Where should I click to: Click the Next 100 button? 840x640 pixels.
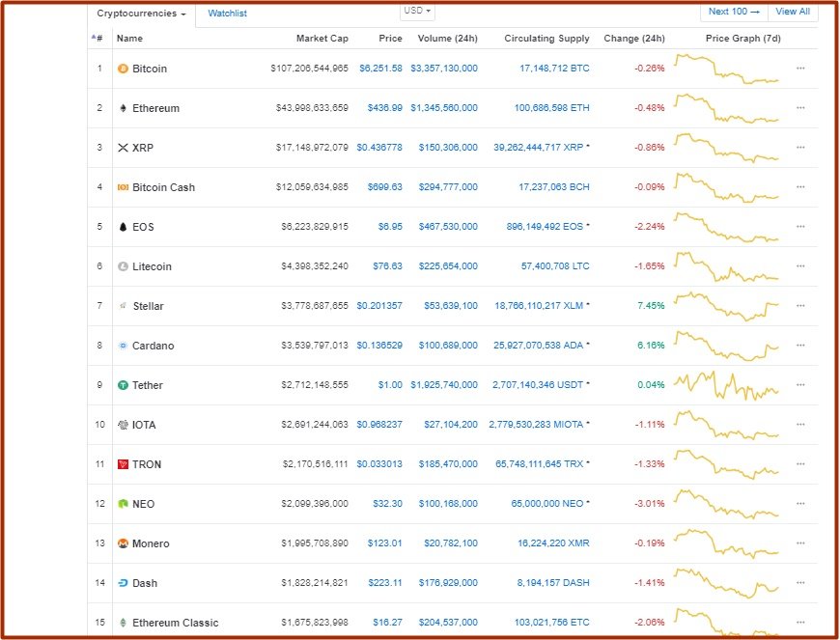(734, 12)
